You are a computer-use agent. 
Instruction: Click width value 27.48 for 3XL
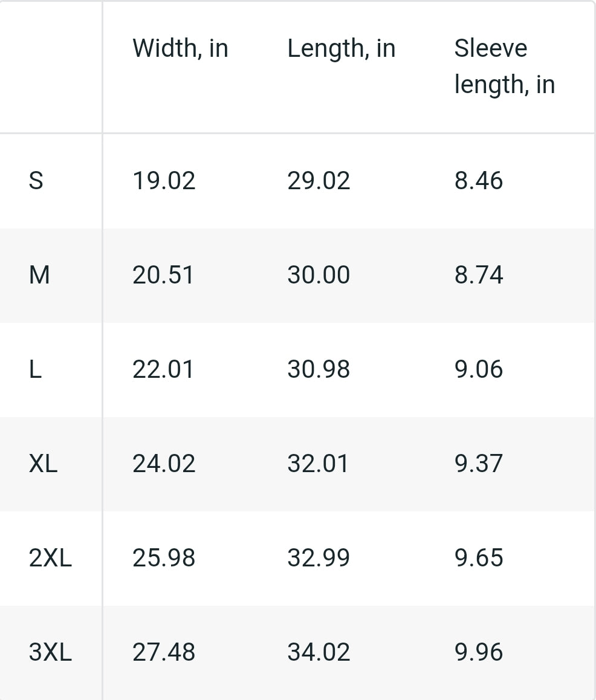pyautogui.click(x=164, y=652)
